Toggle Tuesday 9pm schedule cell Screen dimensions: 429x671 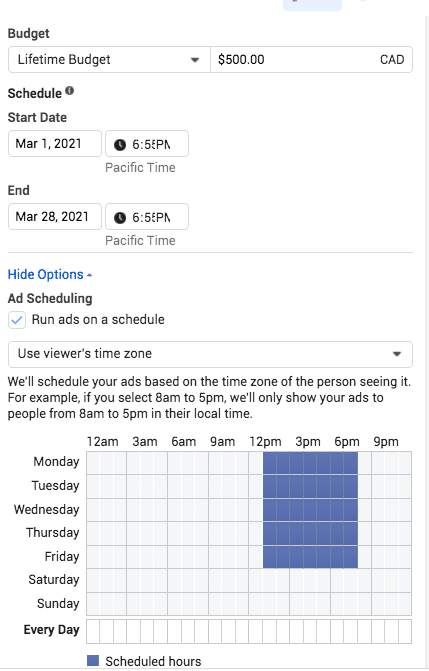tap(378, 486)
